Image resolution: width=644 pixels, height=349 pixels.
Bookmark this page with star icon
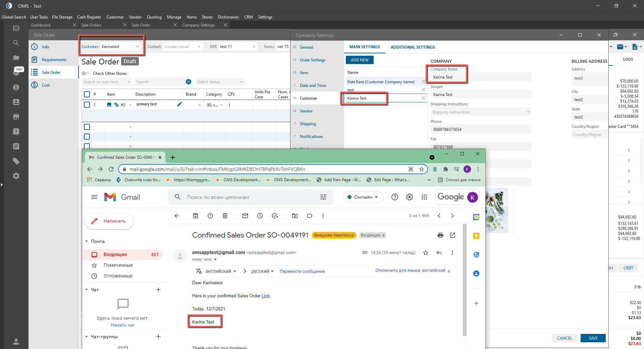click(x=422, y=169)
